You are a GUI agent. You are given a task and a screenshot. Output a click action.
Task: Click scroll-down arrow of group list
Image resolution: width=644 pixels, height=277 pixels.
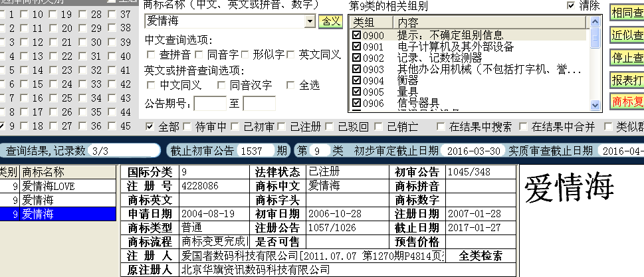[x=595, y=106]
